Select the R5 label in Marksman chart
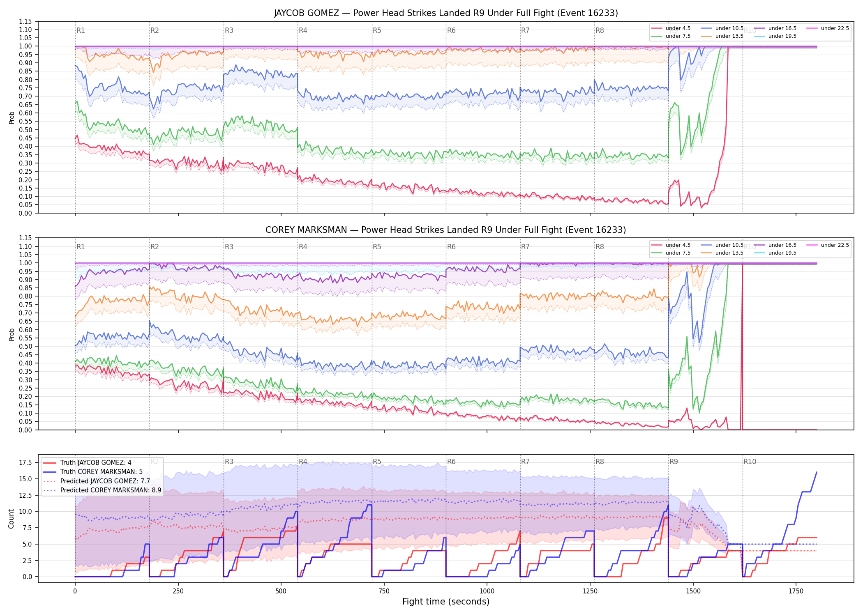 click(x=377, y=247)
